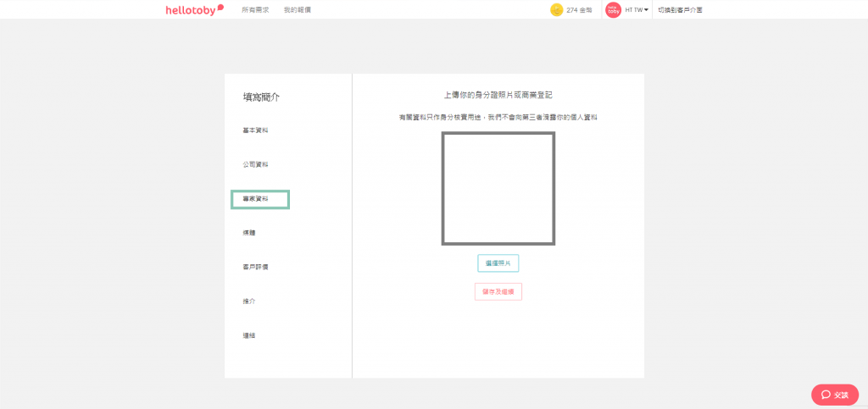The height and width of the screenshot is (409, 868).
Task: Click the empty photo upload box
Action: tap(498, 189)
